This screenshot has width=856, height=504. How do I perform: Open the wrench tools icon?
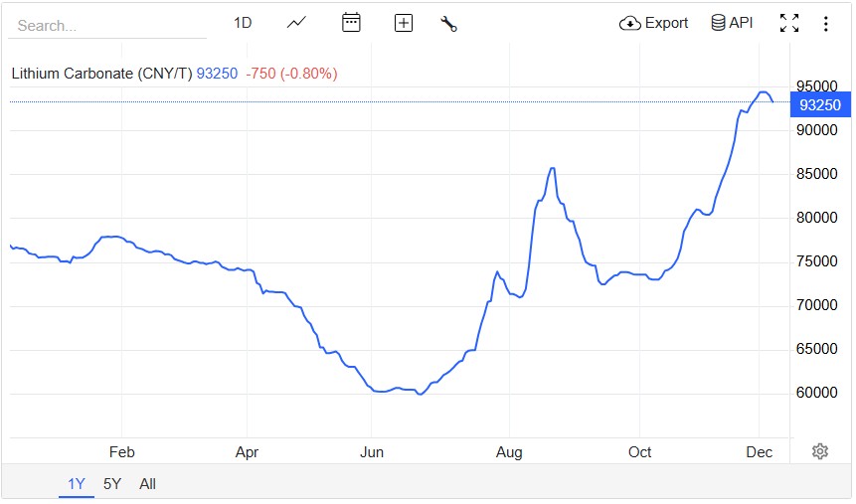click(x=448, y=23)
